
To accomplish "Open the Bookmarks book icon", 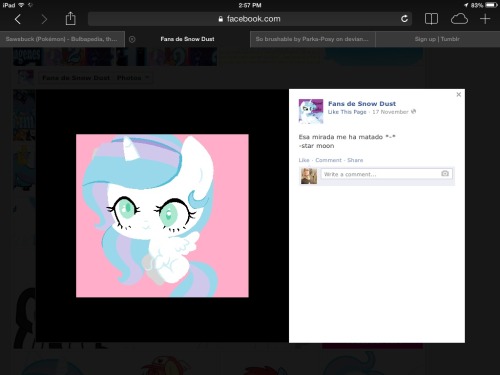I will (431, 19).
